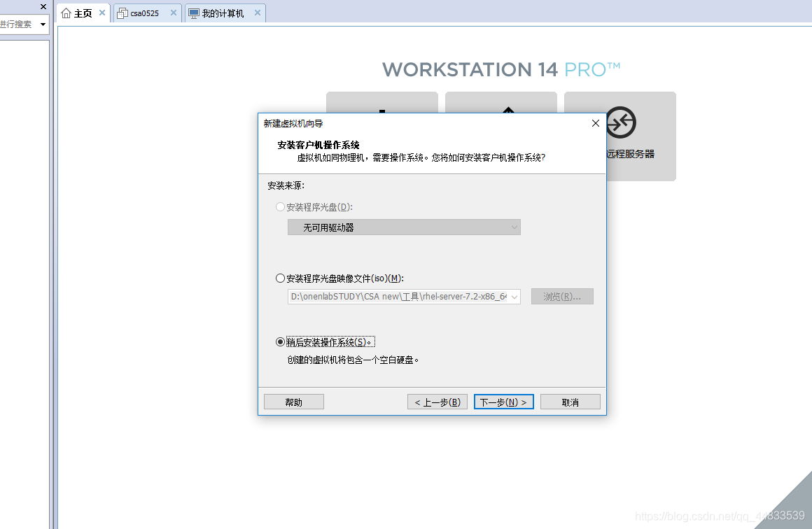Image resolution: width=812 pixels, height=529 pixels.
Task: Open the sidebar search filter dropdown
Action: tap(43, 24)
